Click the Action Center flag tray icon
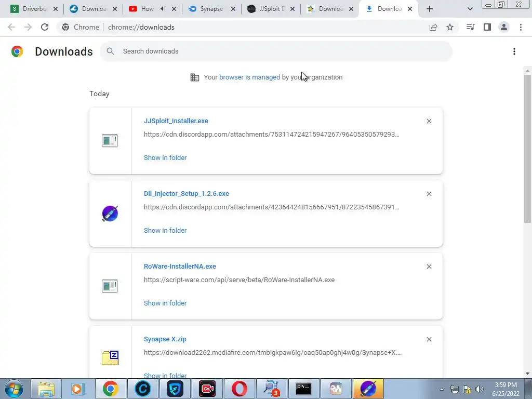The image size is (532, 399). (467, 389)
